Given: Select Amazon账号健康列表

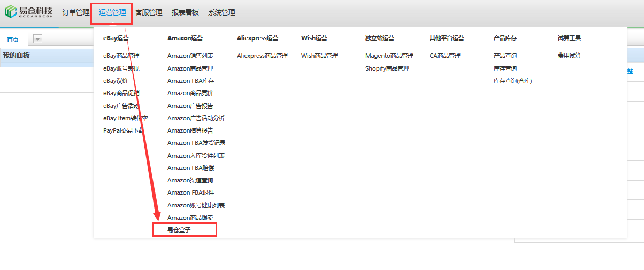Looking at the screenshot, I should click(196, 205).
